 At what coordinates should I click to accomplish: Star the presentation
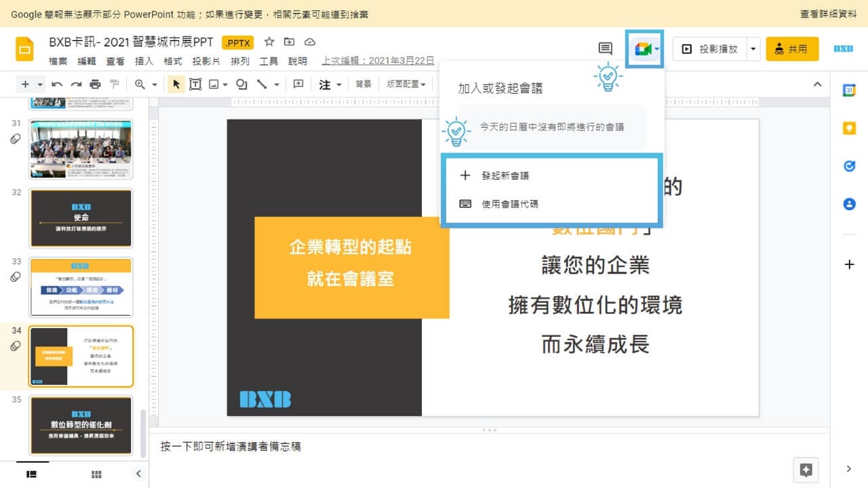click(269, 41)
